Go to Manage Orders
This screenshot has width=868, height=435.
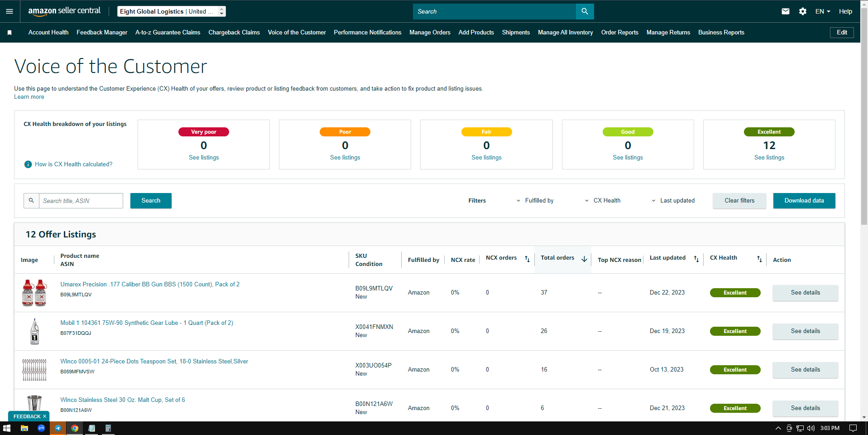pyautogui.click(x=430, y=33)
